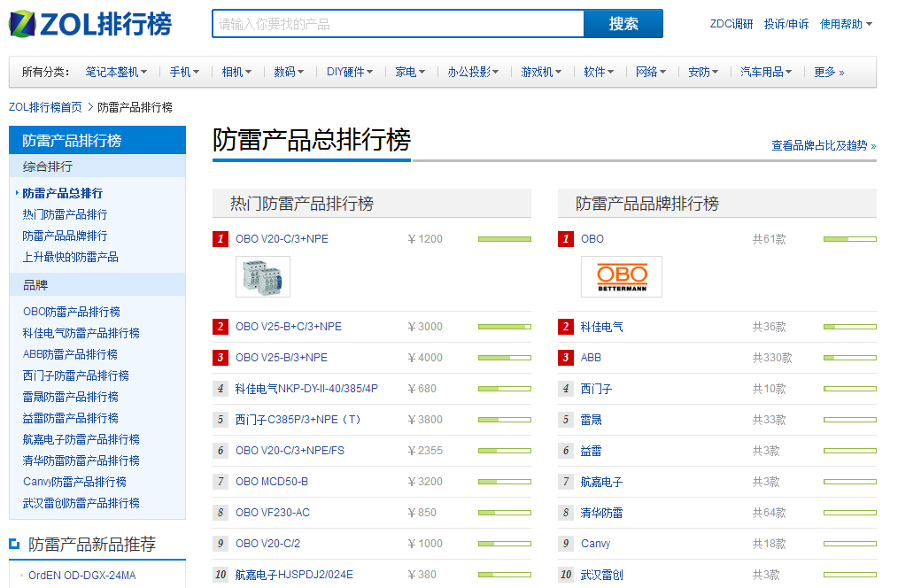Click the square icon beside 防雷产品新品推荐
This screenshot has width=921, height=588.
[x=14, y=545]
